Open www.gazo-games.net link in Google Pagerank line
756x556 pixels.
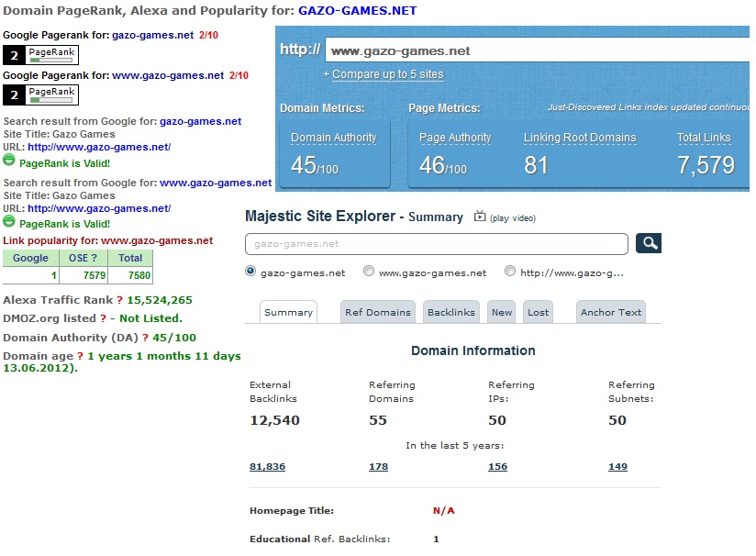pyautogui.click(x=168, y=76)
